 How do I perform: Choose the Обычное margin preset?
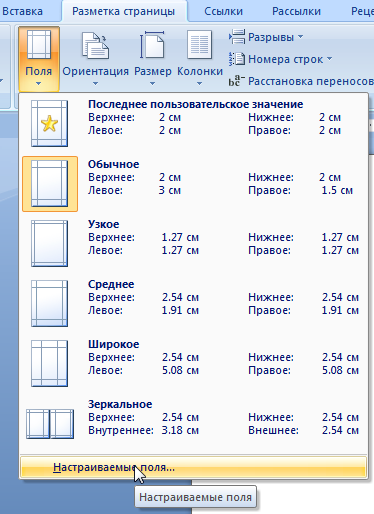(50, 184)
